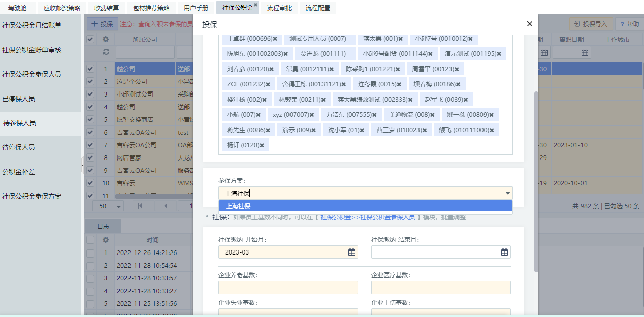Remove the tag 小邱9号配货 (0011144)
Viewport: 644px width, 317px height.
(x=430, y=54)
